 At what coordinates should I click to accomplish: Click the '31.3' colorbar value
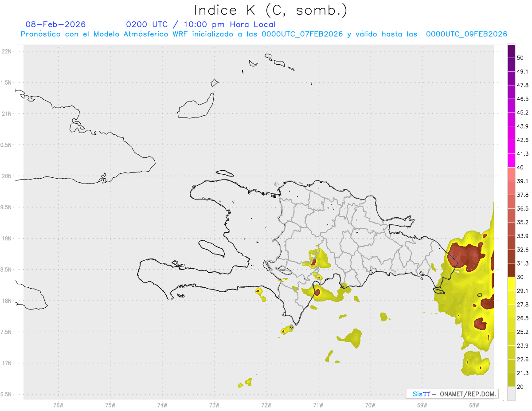click(523, 263)
